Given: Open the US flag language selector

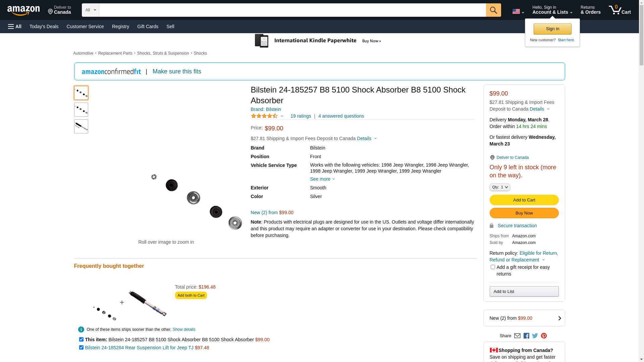Looking at the screenshot, I should (x=518, y=12).
